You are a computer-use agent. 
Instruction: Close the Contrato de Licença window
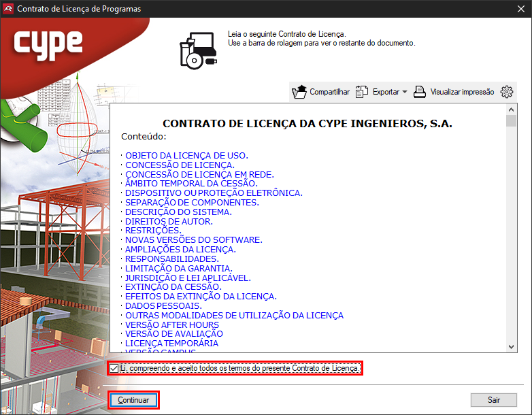tap(521, 9)
